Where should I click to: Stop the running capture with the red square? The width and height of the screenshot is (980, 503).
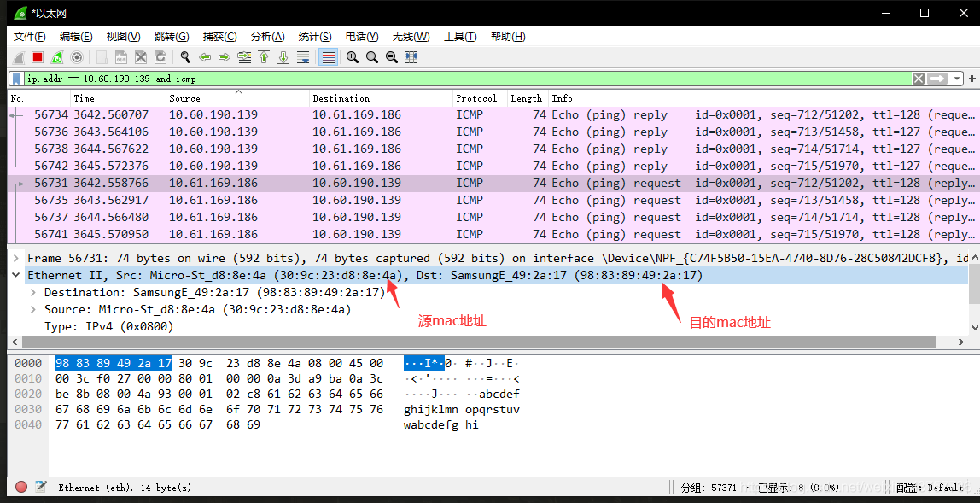(x=38, y=57)
